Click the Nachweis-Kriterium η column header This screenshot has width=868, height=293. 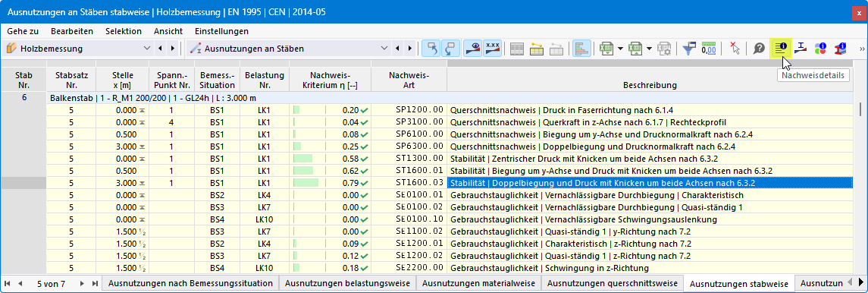(330, 80)
